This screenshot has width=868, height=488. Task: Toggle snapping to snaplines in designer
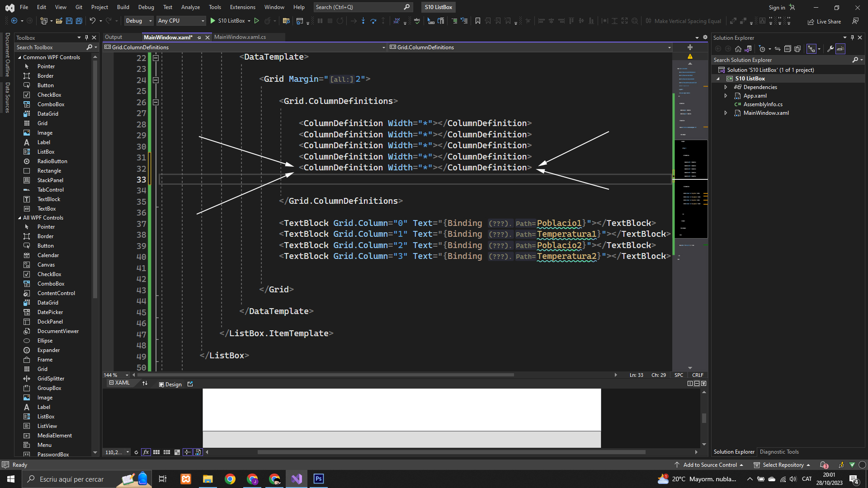pos(187,452)
